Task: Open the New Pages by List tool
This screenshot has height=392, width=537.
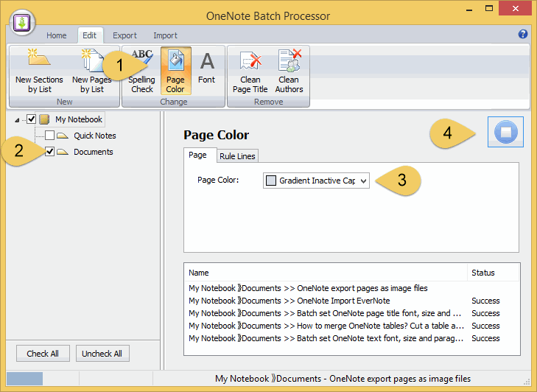Action: tap(92, 71)
